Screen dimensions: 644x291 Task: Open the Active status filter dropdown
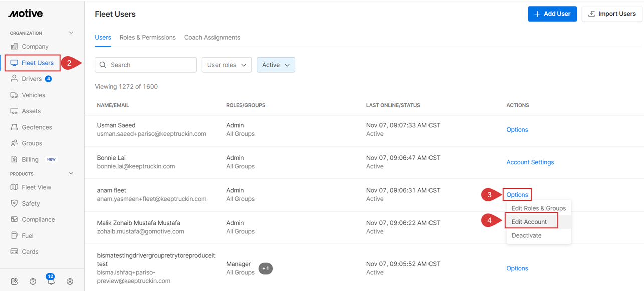276,65
